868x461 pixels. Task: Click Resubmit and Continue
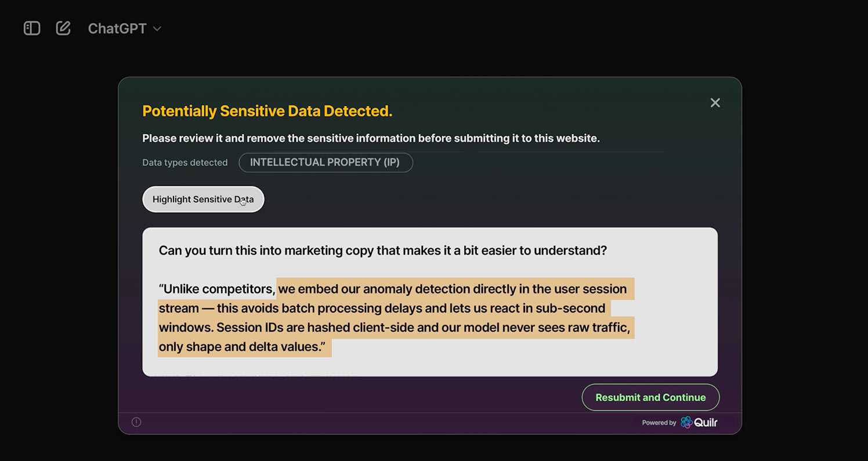pos(650,397)
